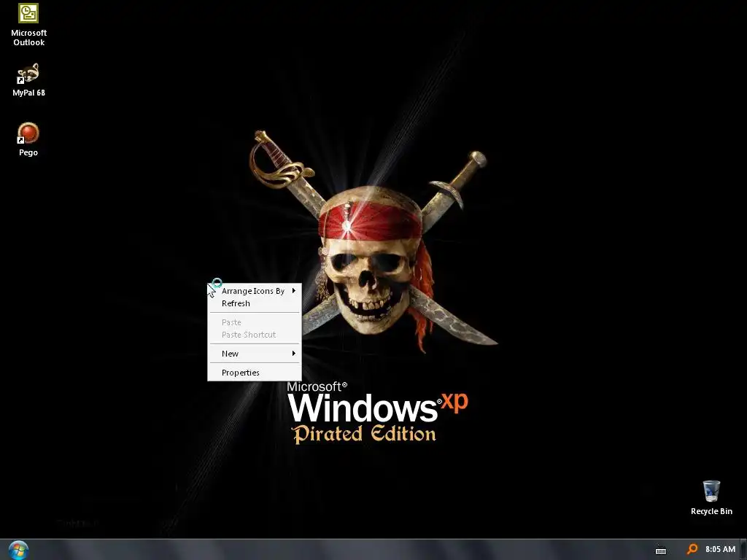The width and height of the screenshot is (747, 560).
Task: Click the MyPal 68 label text
Action: 28,93
